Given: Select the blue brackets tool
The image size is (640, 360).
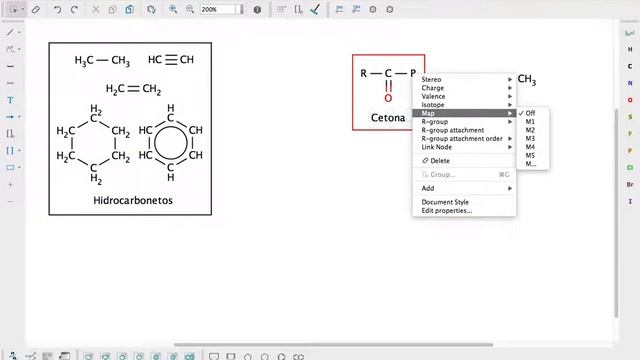Looking at the screenshot, I should click(10, 151).
